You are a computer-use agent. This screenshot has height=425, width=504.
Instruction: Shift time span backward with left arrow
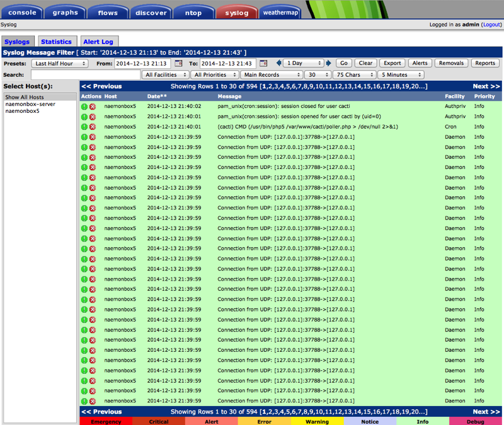point(278,64)
